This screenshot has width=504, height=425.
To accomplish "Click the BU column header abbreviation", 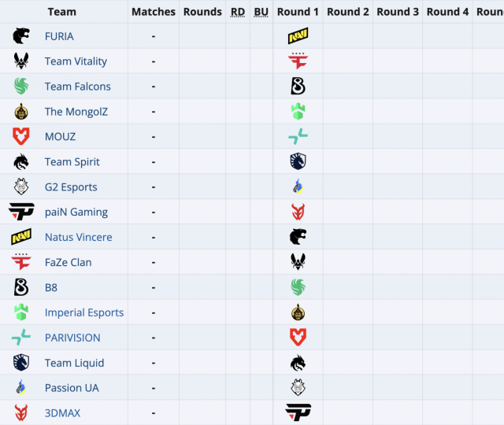I will (x=261, y=12).
